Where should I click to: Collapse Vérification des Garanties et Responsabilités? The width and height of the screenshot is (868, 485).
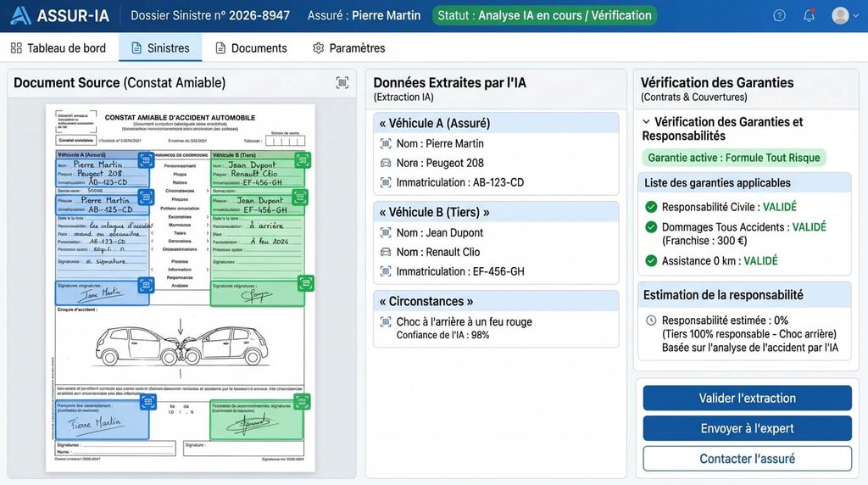coord(646,122)
